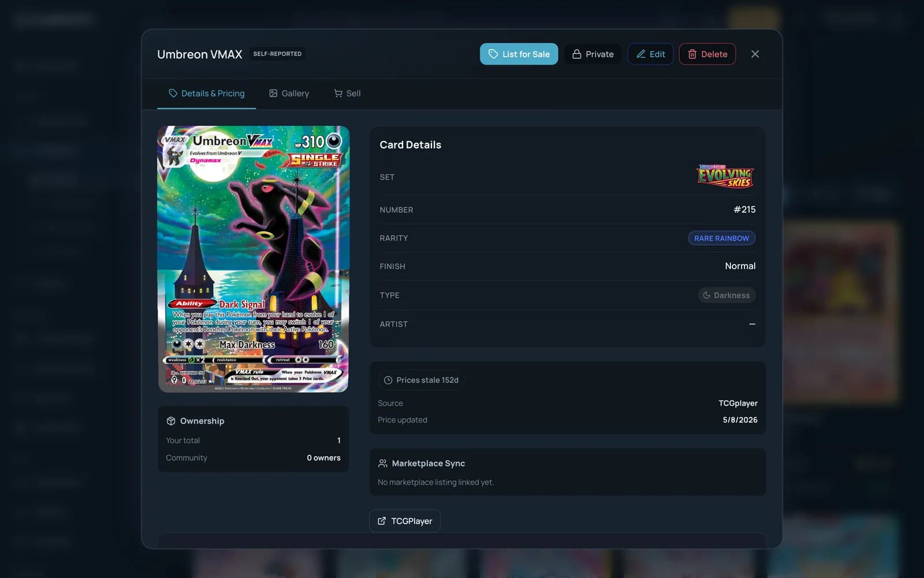Click the Evolving Skies set logo
Image resolution: width=924 pixels, height=578 pixels.
pos(725,177)
